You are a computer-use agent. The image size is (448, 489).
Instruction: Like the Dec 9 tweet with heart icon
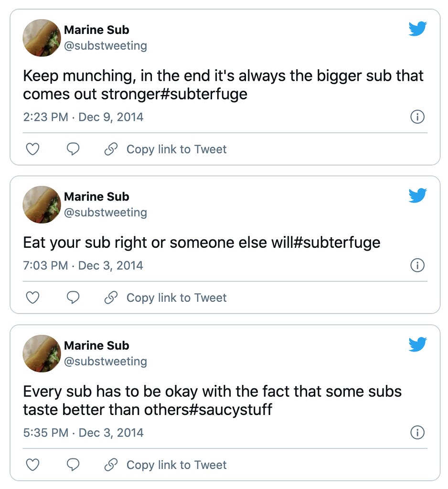pyautogui.click(x=32, y=149)
